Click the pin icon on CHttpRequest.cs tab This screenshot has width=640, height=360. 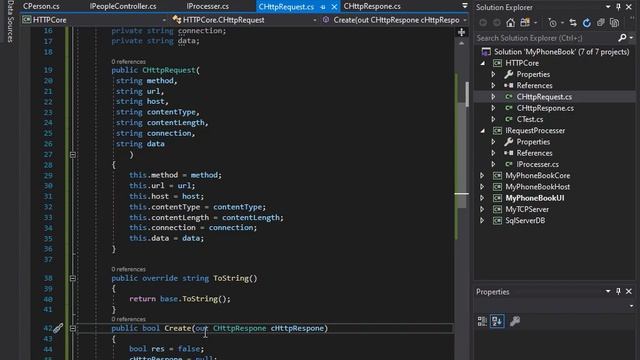323,7
